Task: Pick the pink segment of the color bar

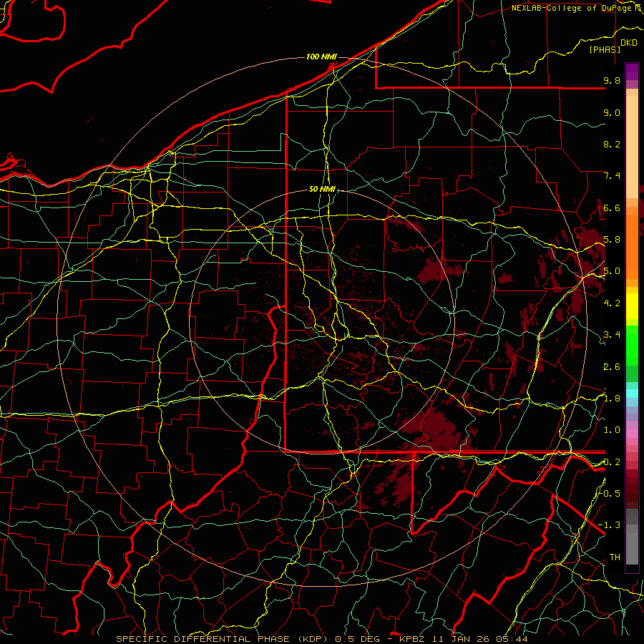Action: pos(632,434)
